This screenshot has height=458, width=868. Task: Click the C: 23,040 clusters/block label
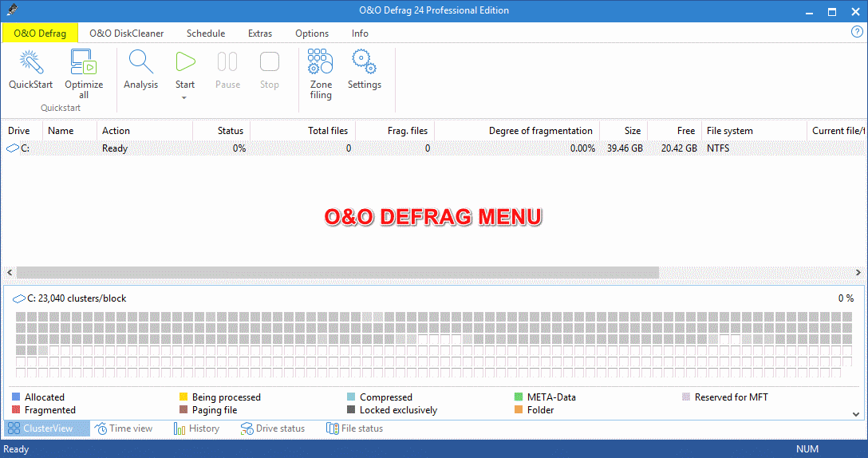77,298
